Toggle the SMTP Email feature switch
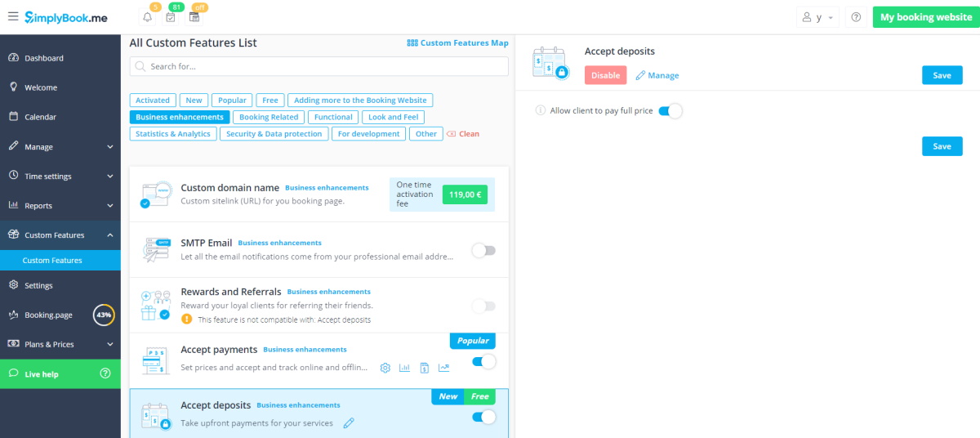Viewport: 980px width, 438px height. 483,250
